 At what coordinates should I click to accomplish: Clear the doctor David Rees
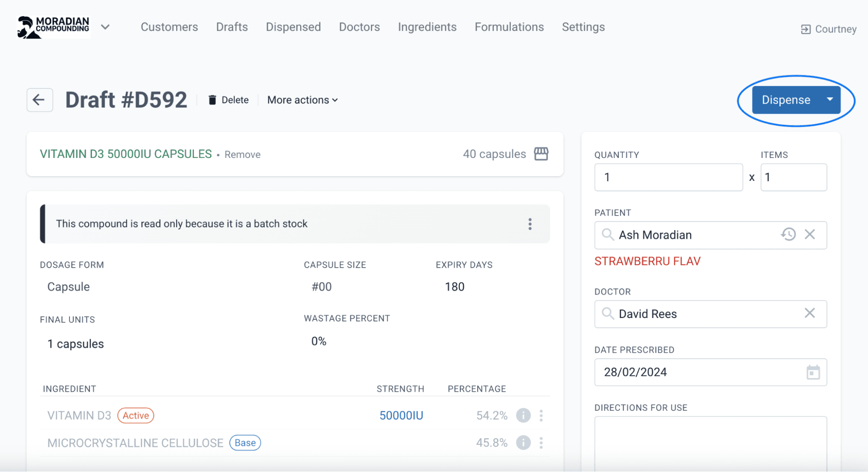click(x=809, y=313)
